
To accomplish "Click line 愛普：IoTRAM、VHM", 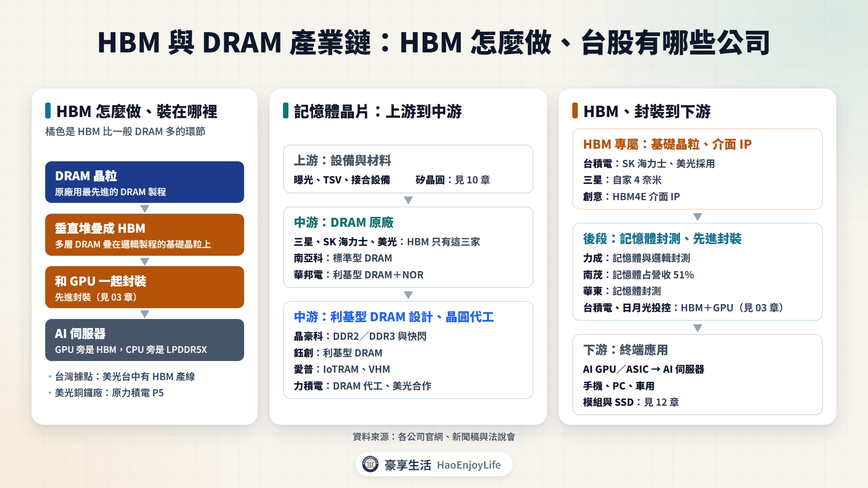I will 342,369.
